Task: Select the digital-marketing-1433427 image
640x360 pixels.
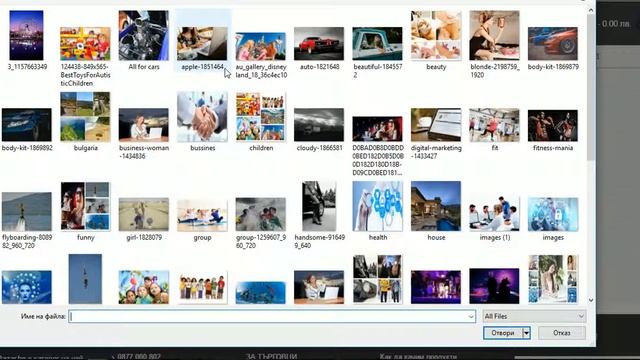Action: pyautogui.click(x=436, y=125)
